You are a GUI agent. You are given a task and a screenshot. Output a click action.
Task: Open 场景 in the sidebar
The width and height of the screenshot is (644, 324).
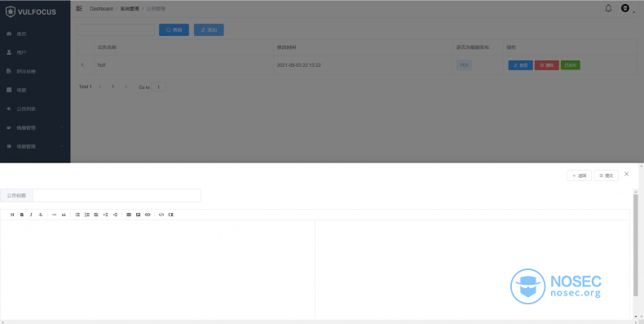tap(35, 90)
